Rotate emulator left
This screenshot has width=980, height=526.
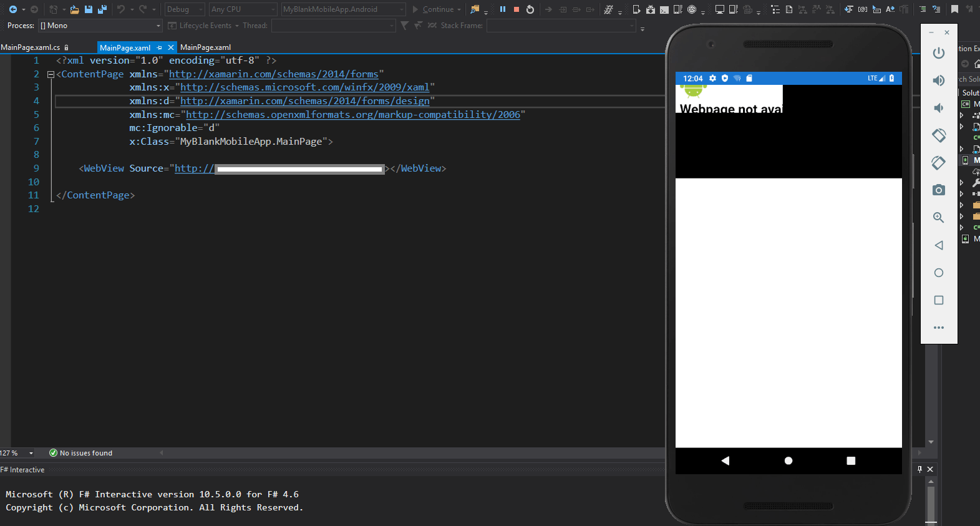[938, 135]
